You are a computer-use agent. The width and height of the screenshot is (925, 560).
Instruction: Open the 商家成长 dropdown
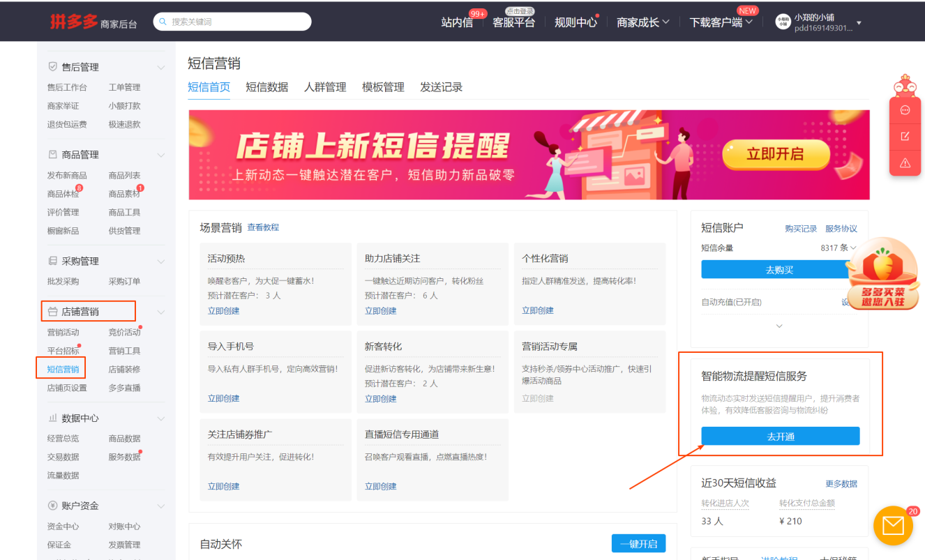click(643, 22)
